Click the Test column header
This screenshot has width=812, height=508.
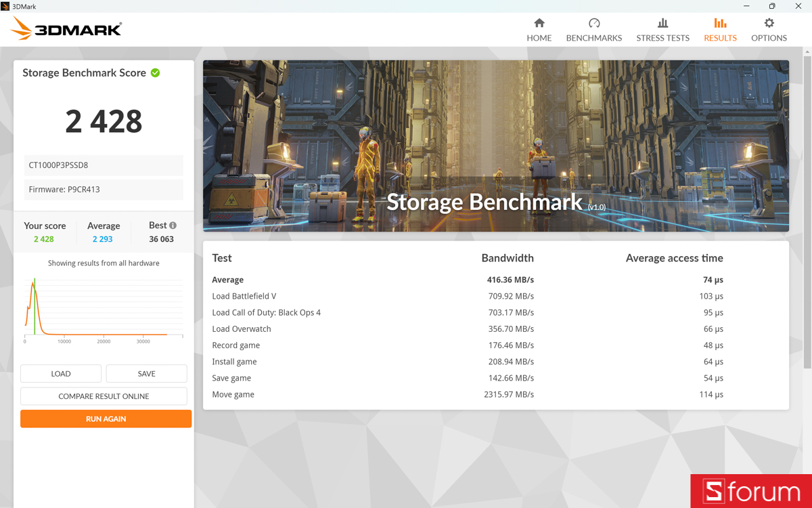pos(222,258)
